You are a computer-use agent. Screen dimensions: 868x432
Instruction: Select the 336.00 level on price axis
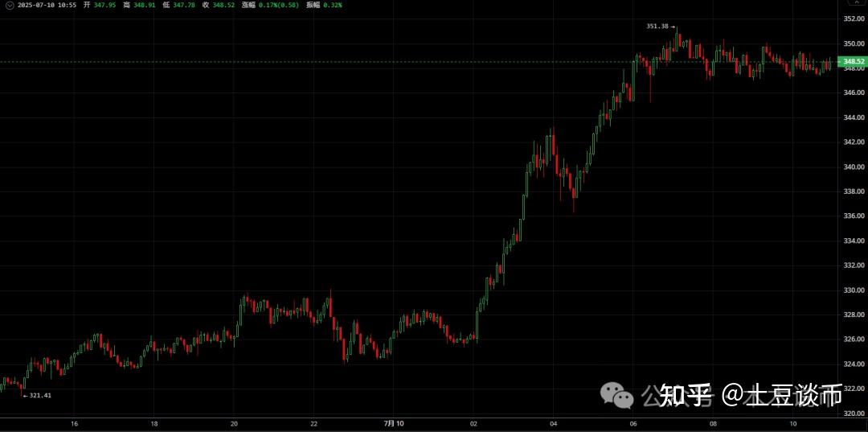click(853, 216)
